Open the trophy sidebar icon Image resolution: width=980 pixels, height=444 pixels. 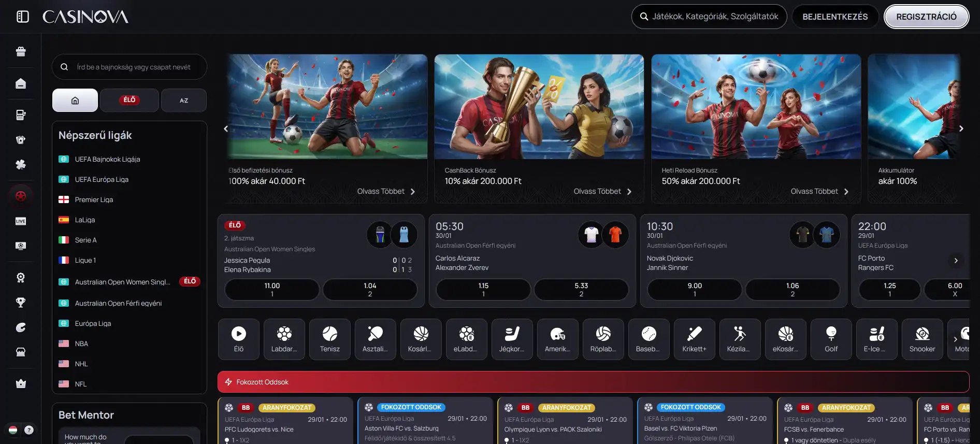coord(21,303)
